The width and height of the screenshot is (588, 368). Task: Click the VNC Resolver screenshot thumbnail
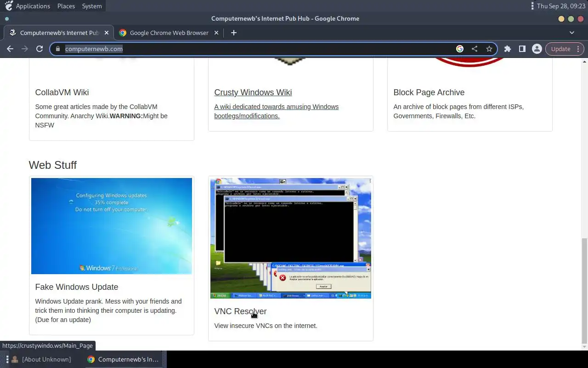[x=291, y=238]
